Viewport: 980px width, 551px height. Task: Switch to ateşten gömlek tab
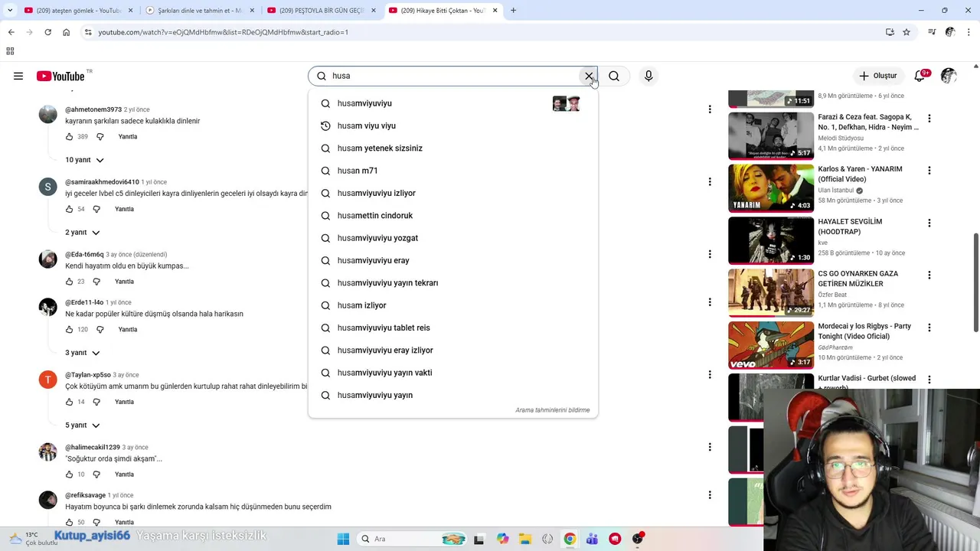click(x=78, y=11)
